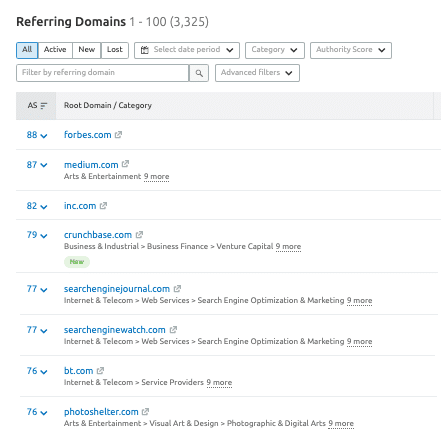Click the searchenginewatch.com domain link

[x=115, y=330]
